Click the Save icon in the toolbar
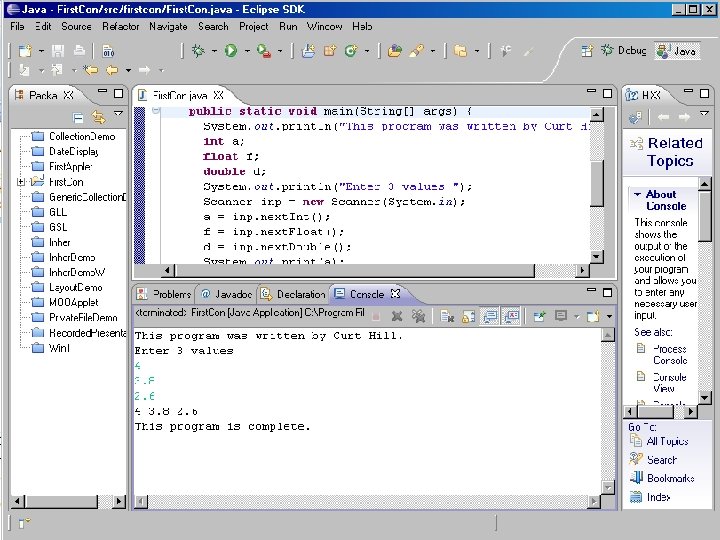 click(x=58, y=50)
